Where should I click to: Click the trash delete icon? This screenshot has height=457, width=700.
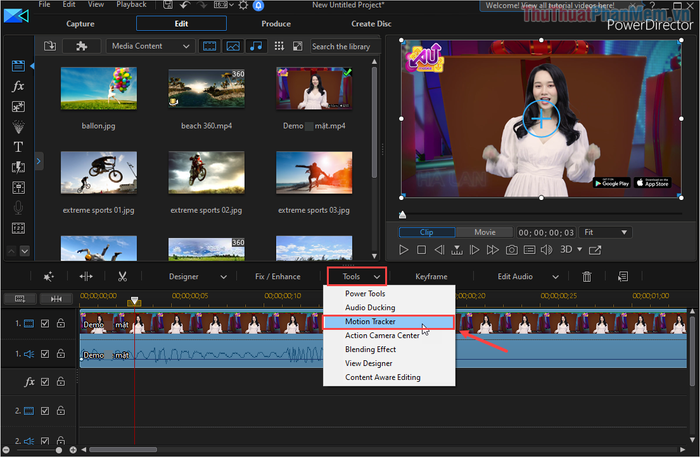[x=587, y=277]
